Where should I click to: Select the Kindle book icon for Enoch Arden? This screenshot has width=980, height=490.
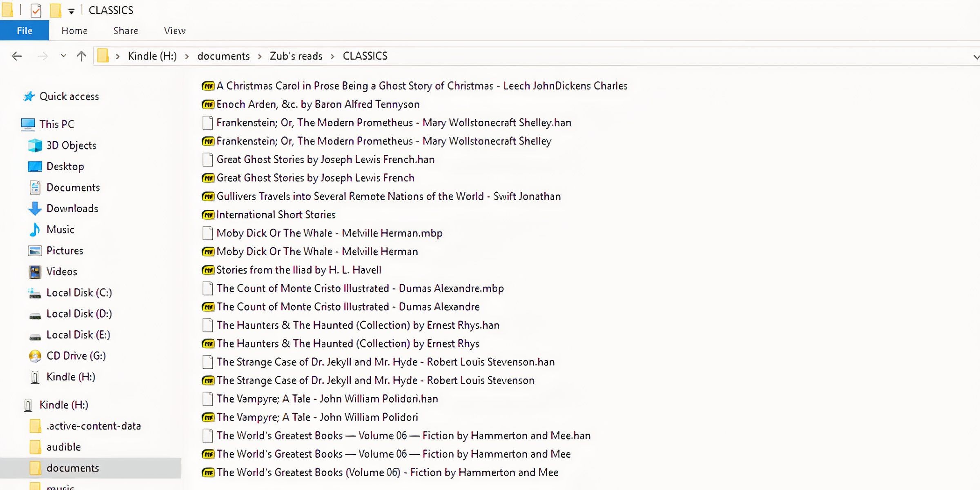click(x=208, y=105)
